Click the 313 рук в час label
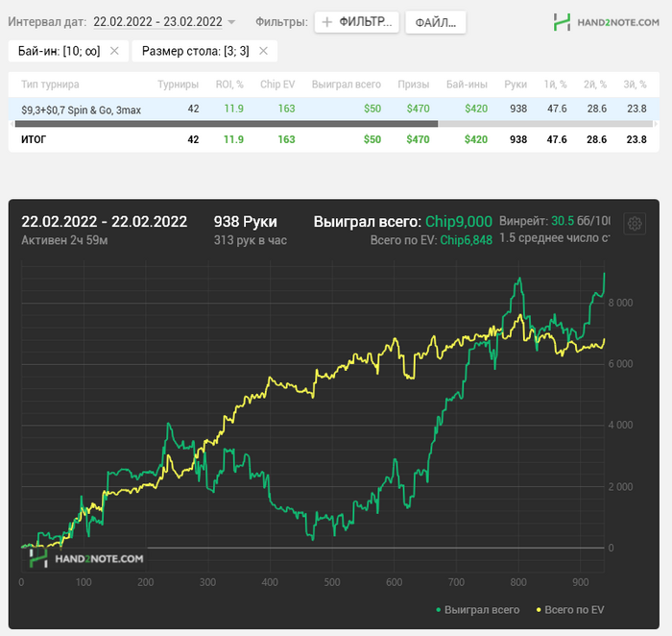This screenshot has width=672, height=636. (251, 240)
